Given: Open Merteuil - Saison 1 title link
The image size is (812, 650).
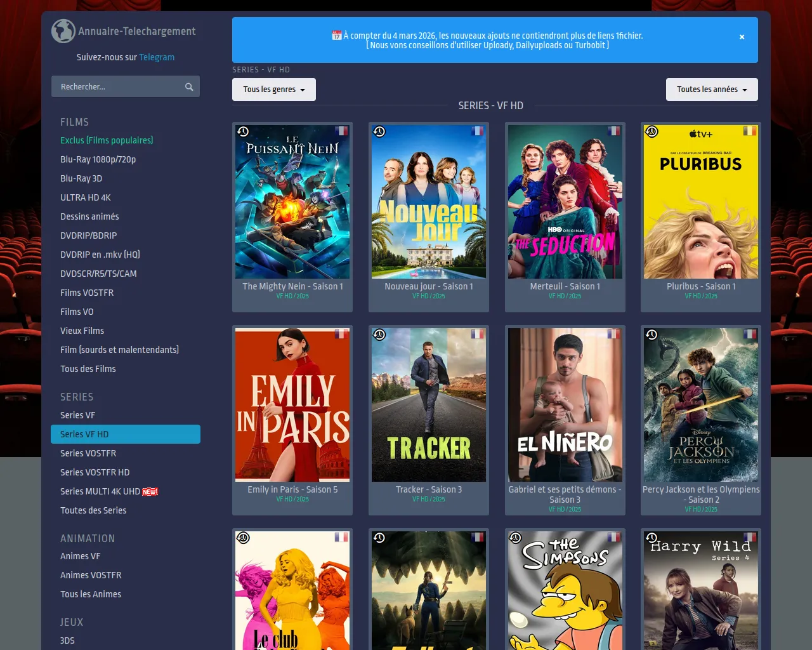Looking at the screenshot, I should pos(565,286).
